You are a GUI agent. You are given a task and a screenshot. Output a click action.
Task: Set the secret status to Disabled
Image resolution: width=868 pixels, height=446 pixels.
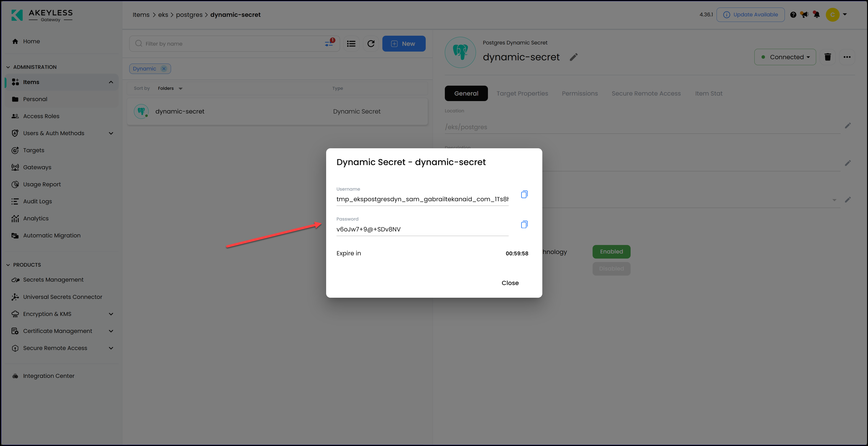point(611,269)
